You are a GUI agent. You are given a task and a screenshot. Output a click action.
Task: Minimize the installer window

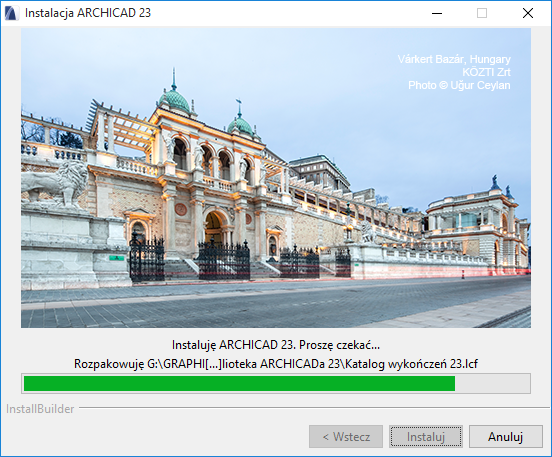pos(437,13)
